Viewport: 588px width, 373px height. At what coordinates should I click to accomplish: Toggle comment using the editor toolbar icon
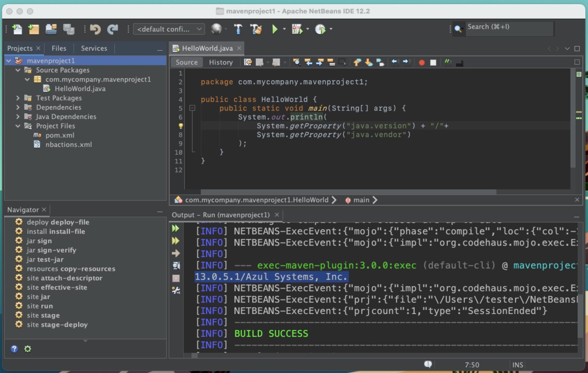tap(448, 62)
